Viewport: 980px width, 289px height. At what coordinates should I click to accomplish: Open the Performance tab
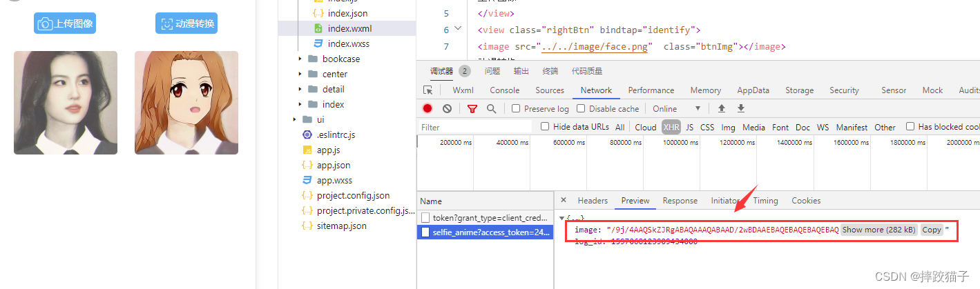(x=651, y=90)
